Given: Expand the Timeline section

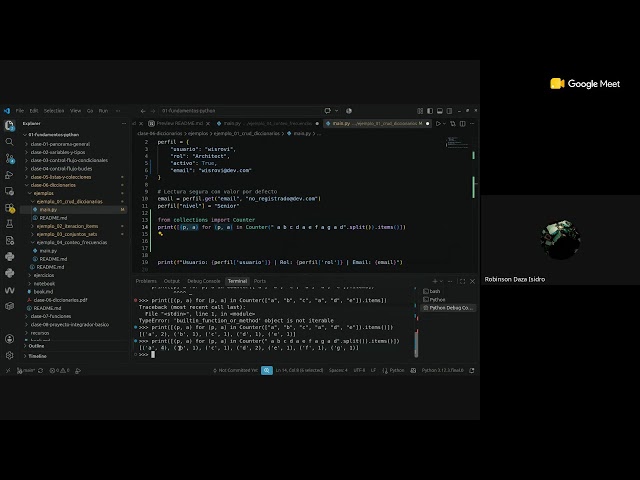Looking at the screenshot, I should pyautogui.click(x=37, y=356).
